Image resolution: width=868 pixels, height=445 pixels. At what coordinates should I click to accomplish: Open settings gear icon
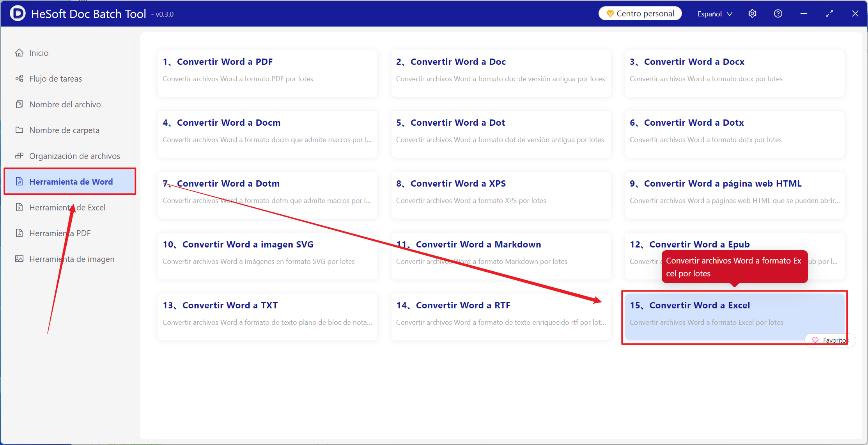752,14
